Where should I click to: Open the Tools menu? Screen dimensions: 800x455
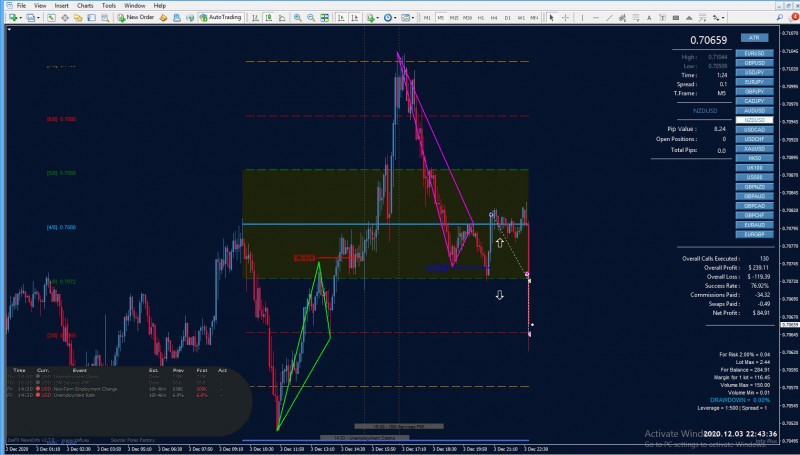coord(108,6)
